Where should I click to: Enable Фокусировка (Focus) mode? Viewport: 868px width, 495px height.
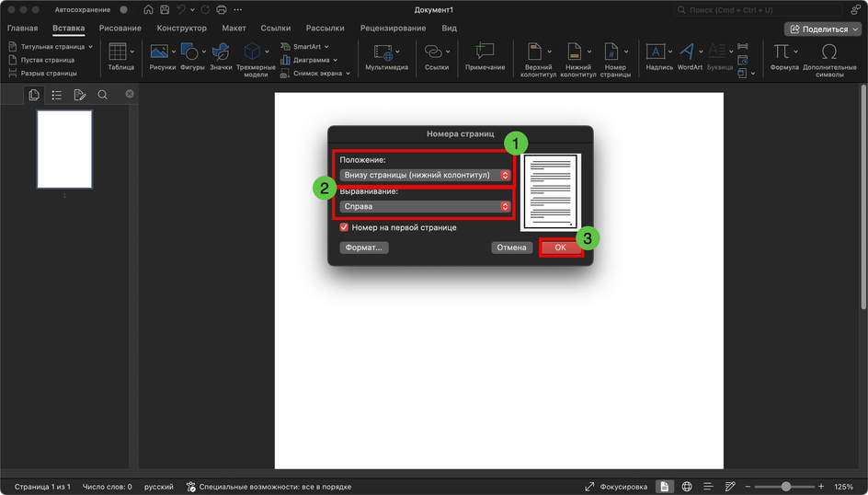pos(616,486)
